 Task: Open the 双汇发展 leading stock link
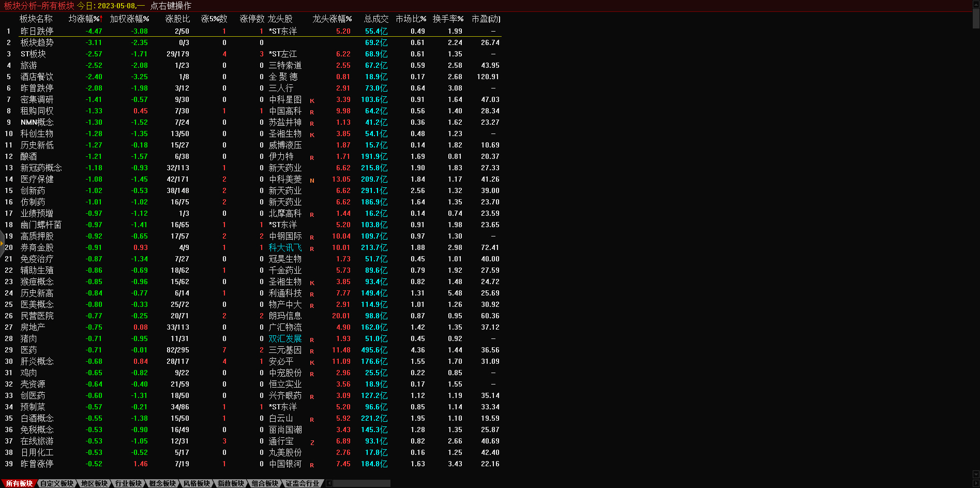click(x=285, y=338)
